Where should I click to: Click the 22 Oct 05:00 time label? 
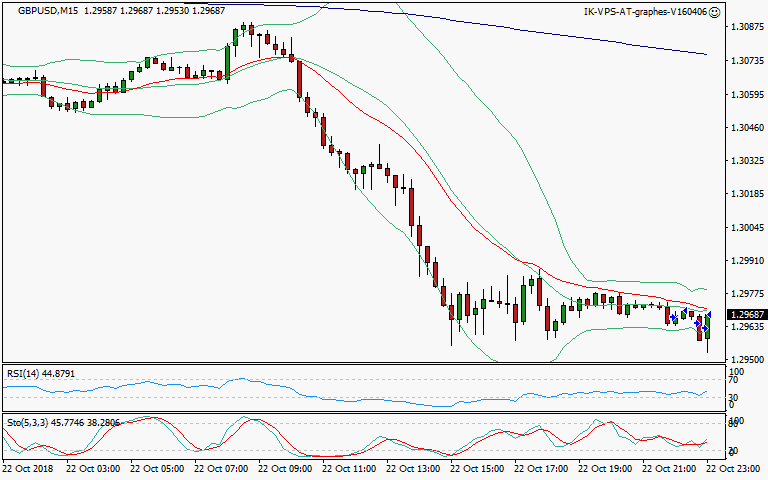click(155, 467)
